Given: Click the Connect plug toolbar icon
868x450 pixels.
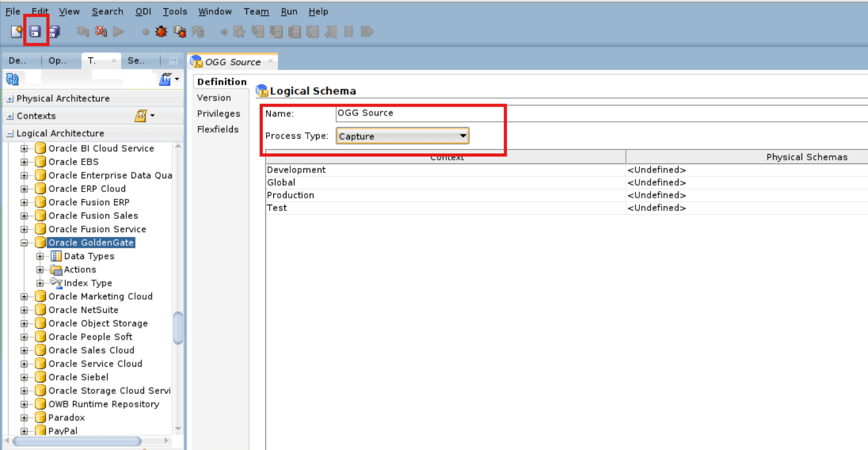Looking at the screenshot, I should 83,32.
